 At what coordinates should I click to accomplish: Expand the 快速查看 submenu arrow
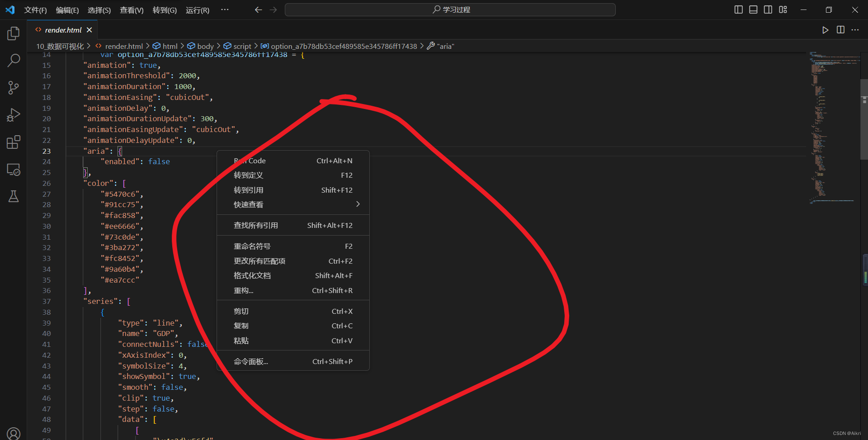(x=358, y=204)
